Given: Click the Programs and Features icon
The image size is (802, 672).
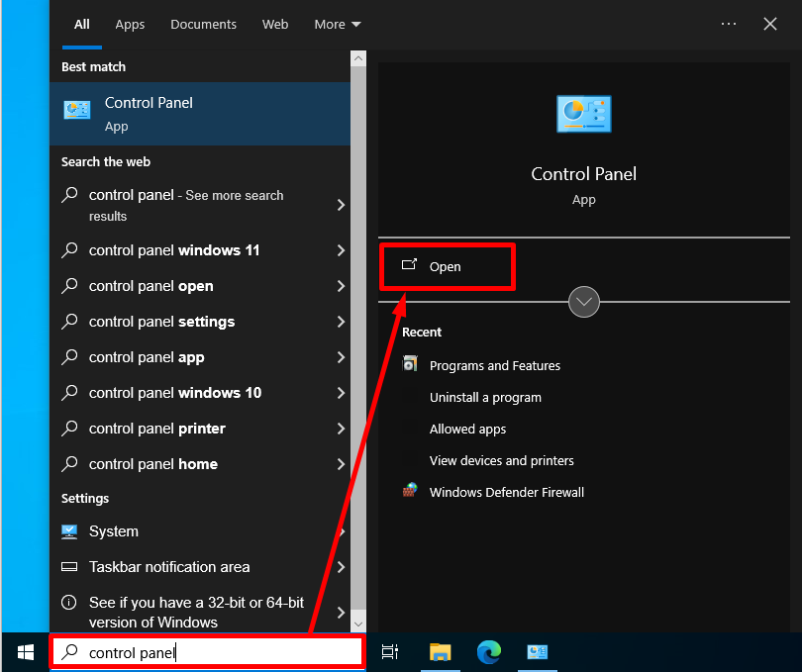Looking at the screenshot, I should pyautogui.click(x=410, y=364).
